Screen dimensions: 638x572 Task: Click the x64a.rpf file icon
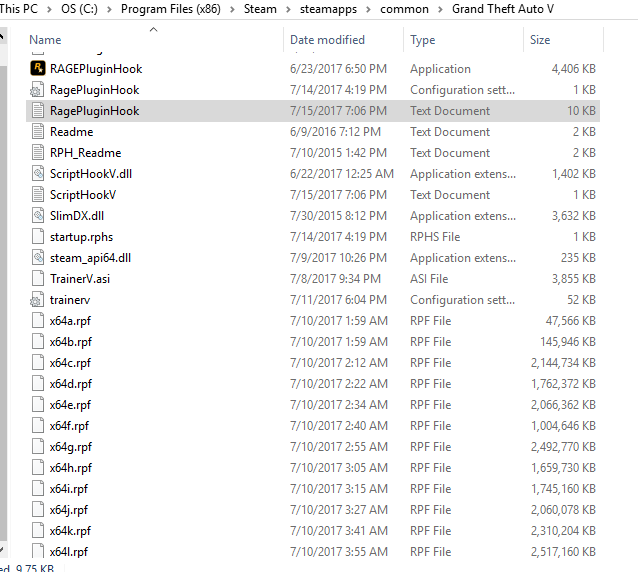pos(38,321)
